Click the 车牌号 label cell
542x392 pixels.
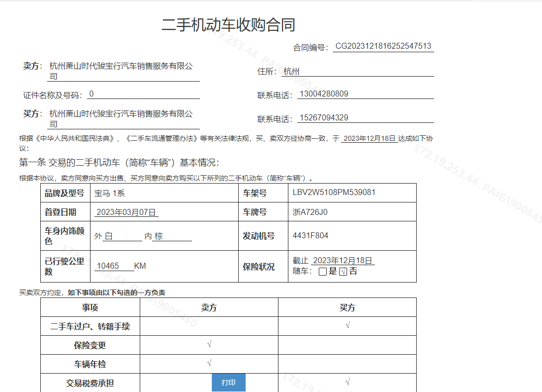(x=264, y=212)
